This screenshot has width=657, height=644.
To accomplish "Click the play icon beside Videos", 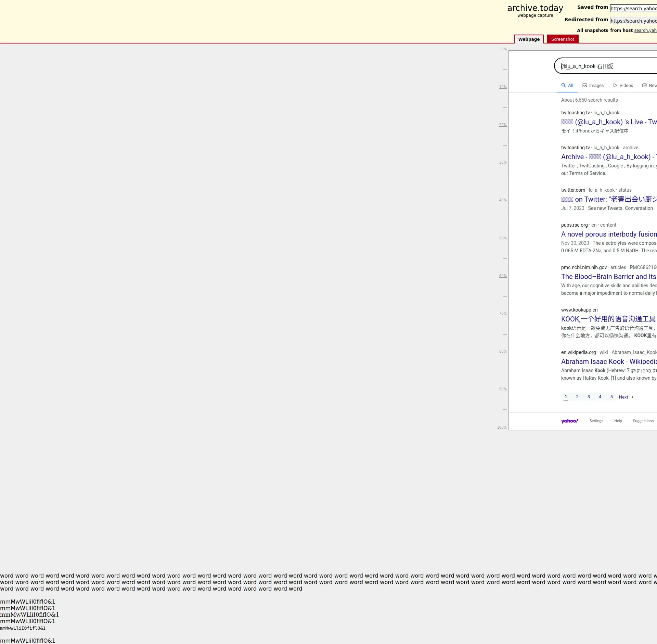I will tap(615, 86).
